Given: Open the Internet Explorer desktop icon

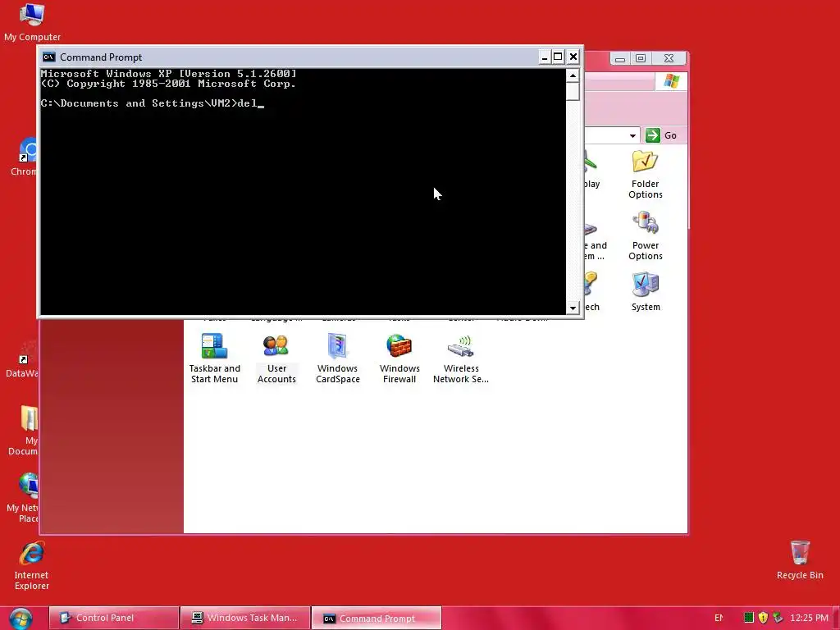Looking at the screenshot, I should tap(32, 566).
